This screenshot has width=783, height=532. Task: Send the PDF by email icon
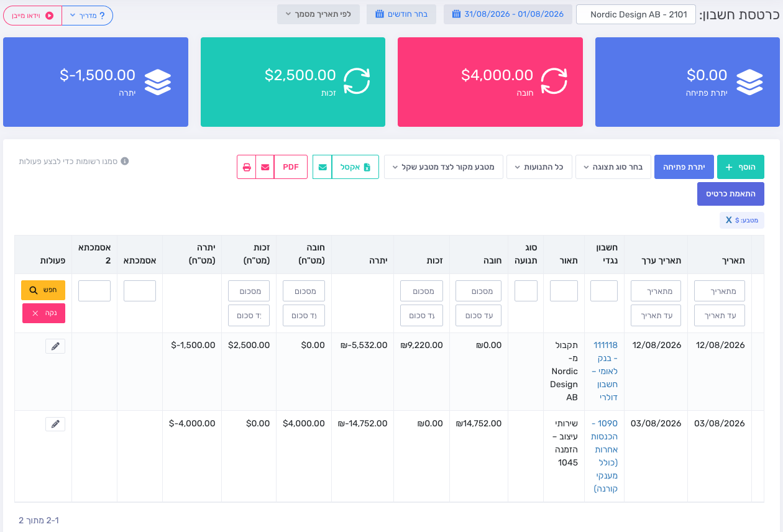coord(265,167)
